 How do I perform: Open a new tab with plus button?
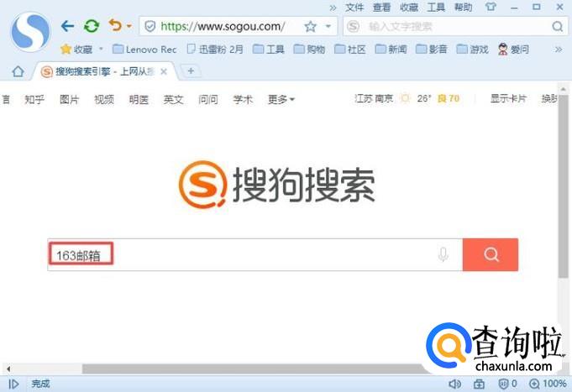(x=191, y=71)
